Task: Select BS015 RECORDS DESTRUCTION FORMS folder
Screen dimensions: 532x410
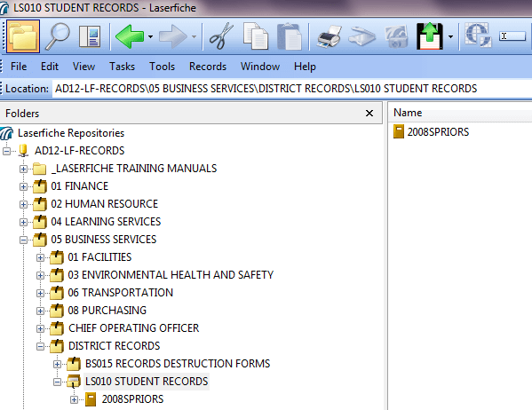Action: pyautogui.click(x=178, y=364)
